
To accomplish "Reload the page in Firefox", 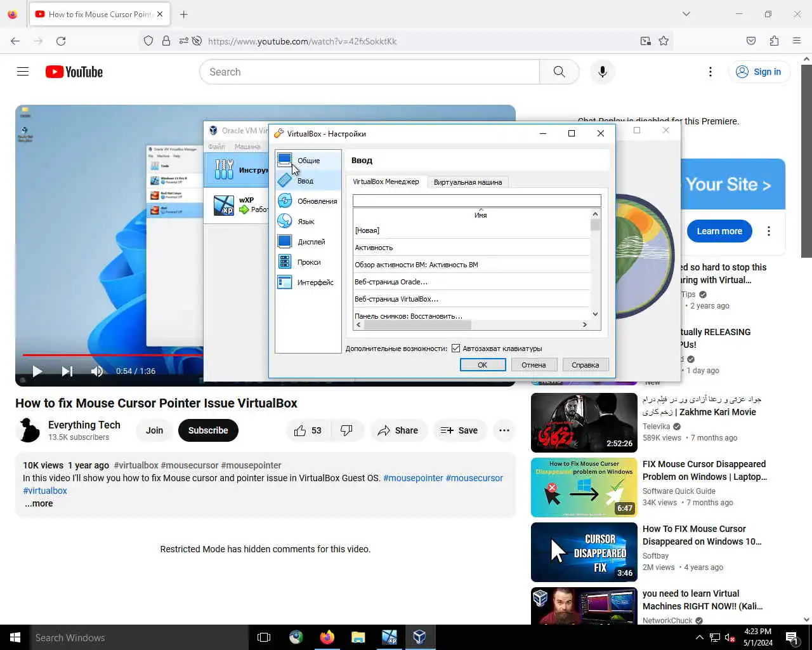I will 61,41.
